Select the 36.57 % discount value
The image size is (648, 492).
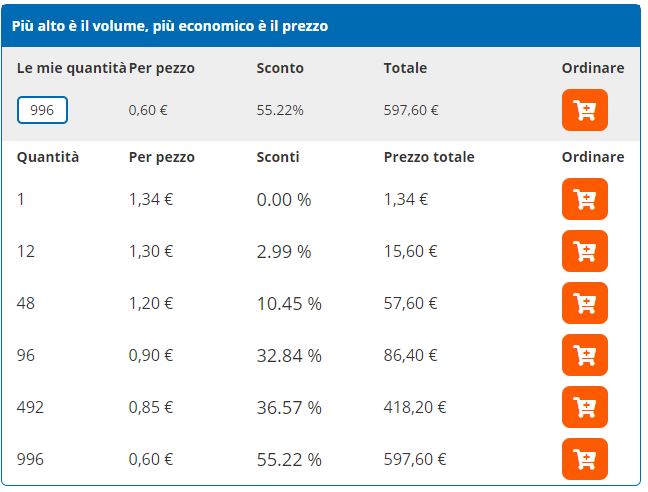tap(289, 407)
